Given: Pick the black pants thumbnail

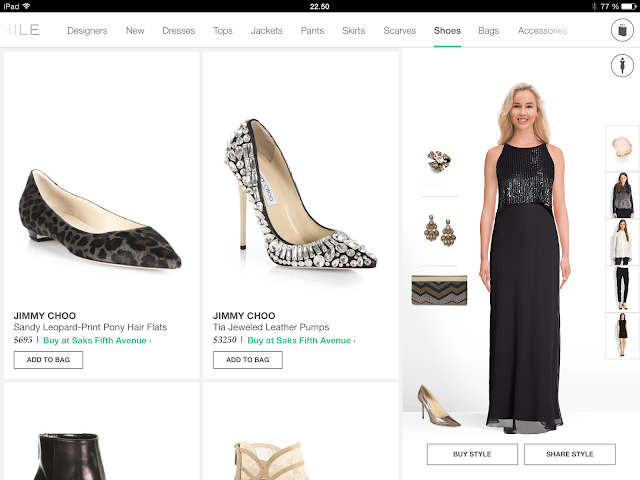Looking at the screenshot, I should click(622, 289).
